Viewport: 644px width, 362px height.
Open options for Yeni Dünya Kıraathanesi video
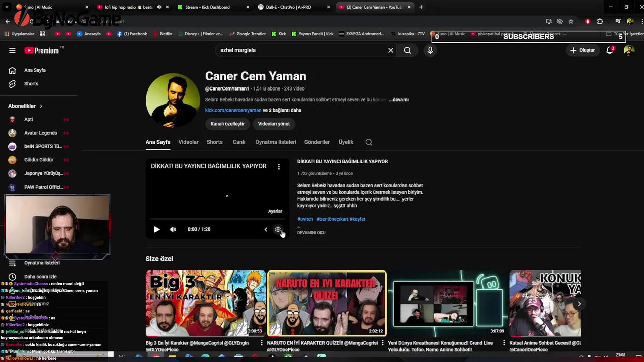pos(504,343)
